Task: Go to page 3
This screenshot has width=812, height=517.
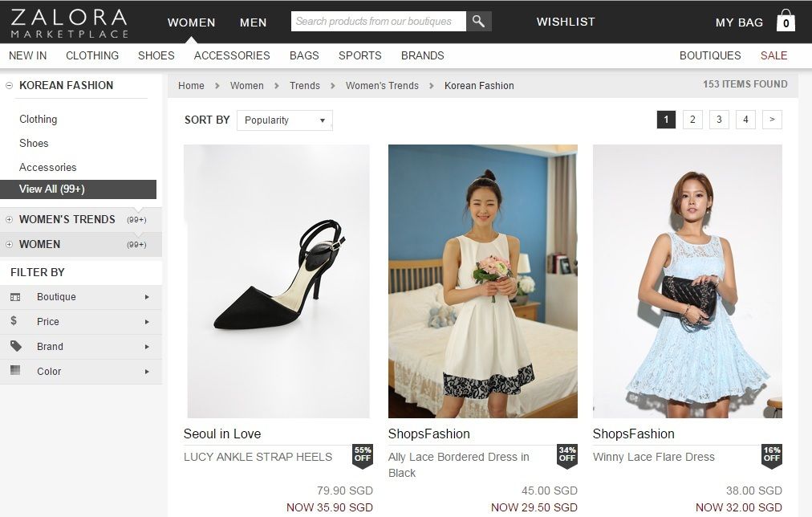Action: (x=719, y=120)
